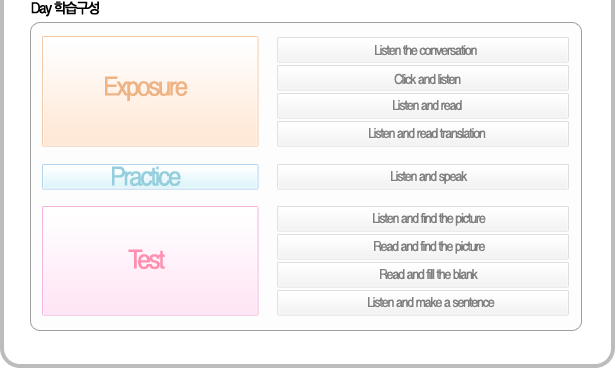Open Listen and read translation

click(x=423, y=134)
